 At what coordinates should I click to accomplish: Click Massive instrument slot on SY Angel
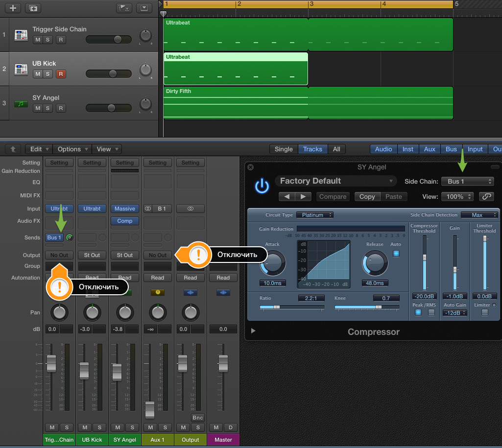[x=125, y=209]
